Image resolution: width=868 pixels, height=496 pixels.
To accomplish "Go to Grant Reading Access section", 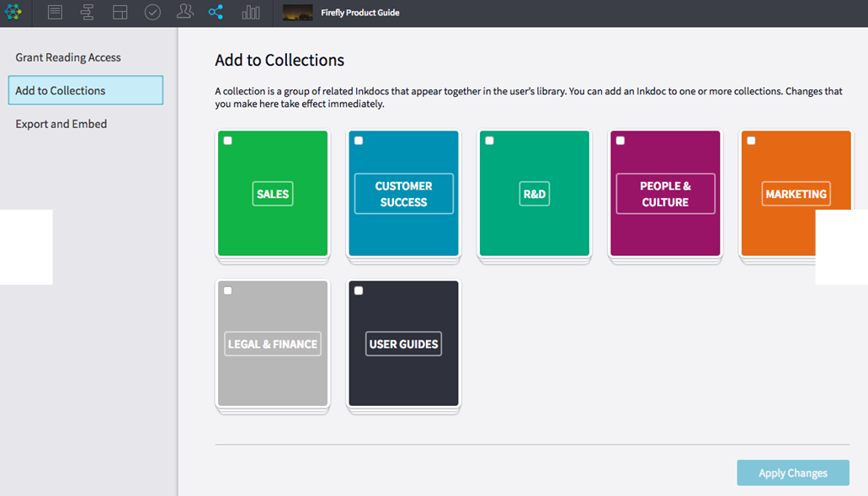I will 68,57.
